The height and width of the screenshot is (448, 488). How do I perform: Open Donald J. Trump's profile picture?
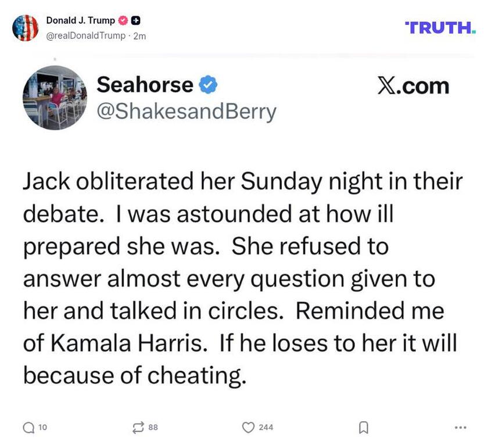pos(25,28)
